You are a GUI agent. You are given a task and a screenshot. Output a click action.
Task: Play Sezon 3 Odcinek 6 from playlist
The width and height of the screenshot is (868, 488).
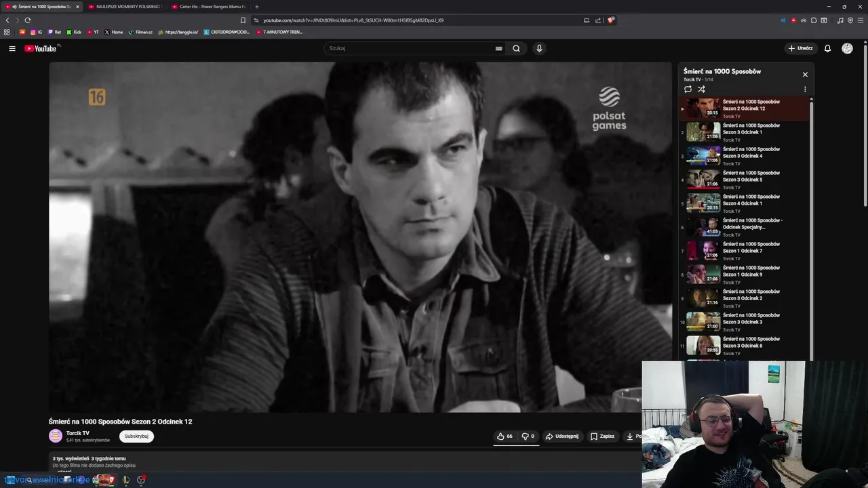(744, 345)
